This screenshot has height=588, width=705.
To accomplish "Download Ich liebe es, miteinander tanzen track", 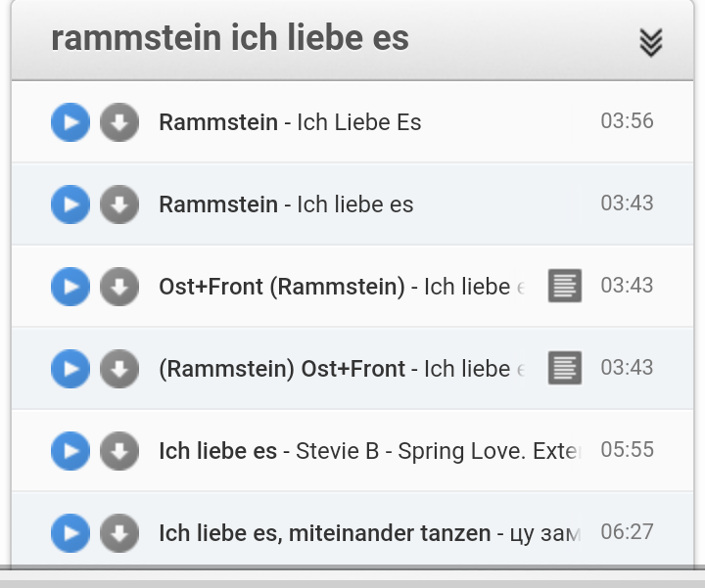I will pyautogui.click(x=119, y=533).
